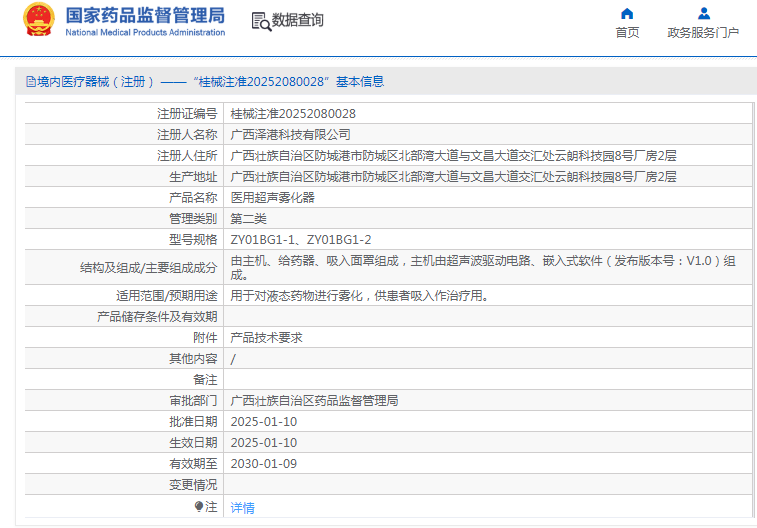Click the 首页 home icon
This screenshot has width=757, height=528.
tap(627, 13)
